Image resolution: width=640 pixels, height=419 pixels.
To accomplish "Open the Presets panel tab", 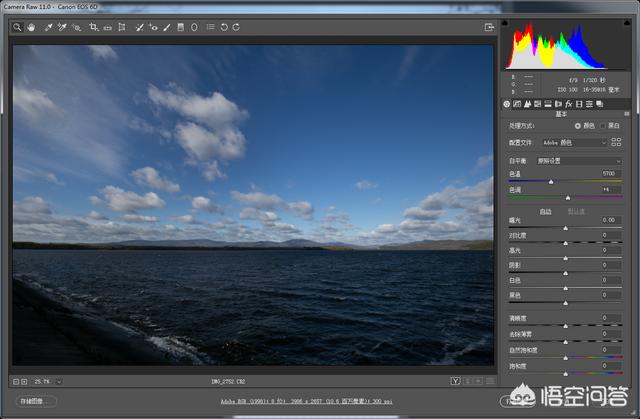I will click(589, 104).
